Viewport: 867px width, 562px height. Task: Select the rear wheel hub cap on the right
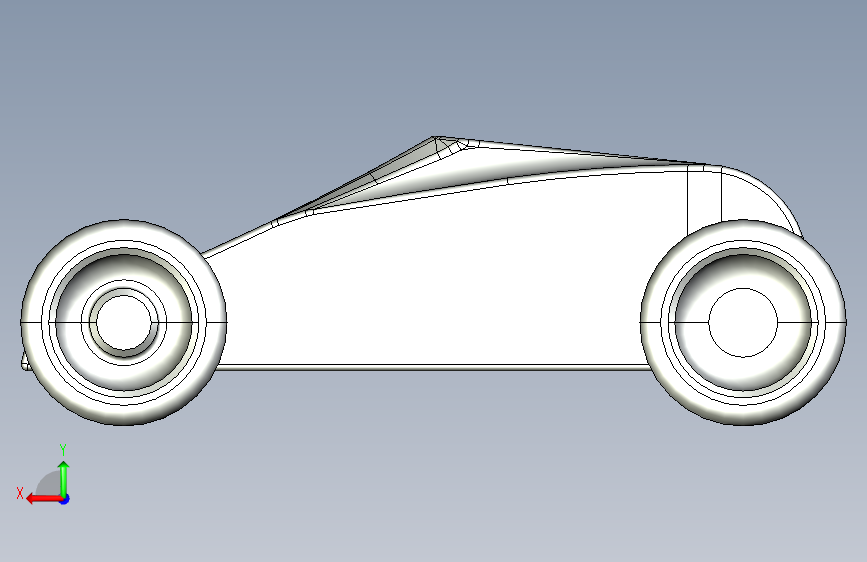[x=743, y=322]
